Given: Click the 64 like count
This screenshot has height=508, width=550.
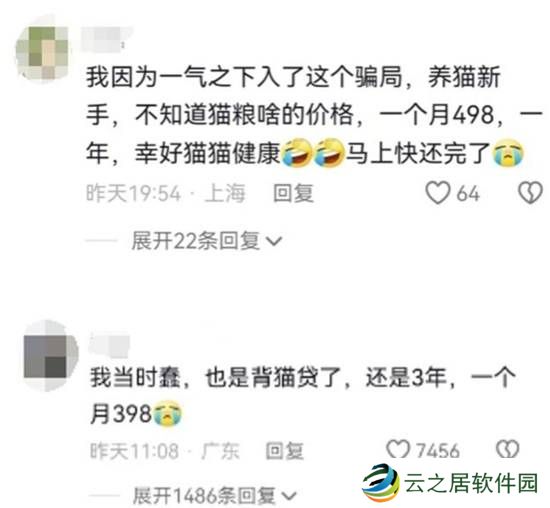Looking at the screenshot, I should coord(468,193).
